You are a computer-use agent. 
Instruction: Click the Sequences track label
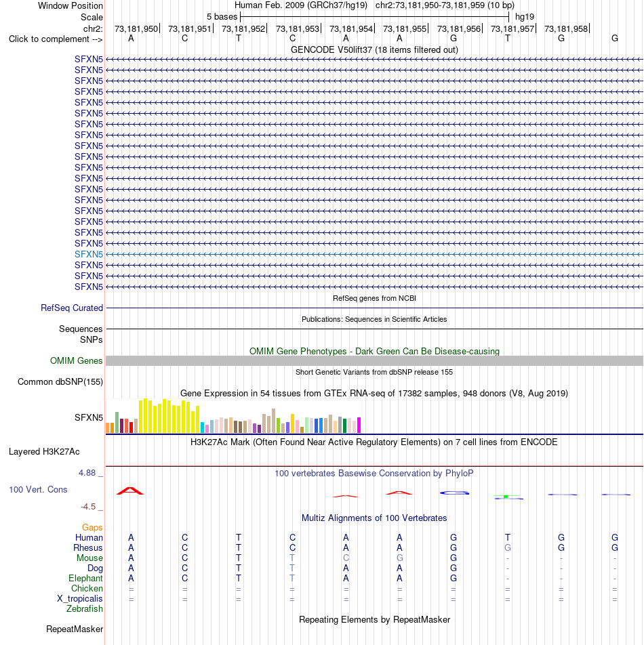point(81,329)
